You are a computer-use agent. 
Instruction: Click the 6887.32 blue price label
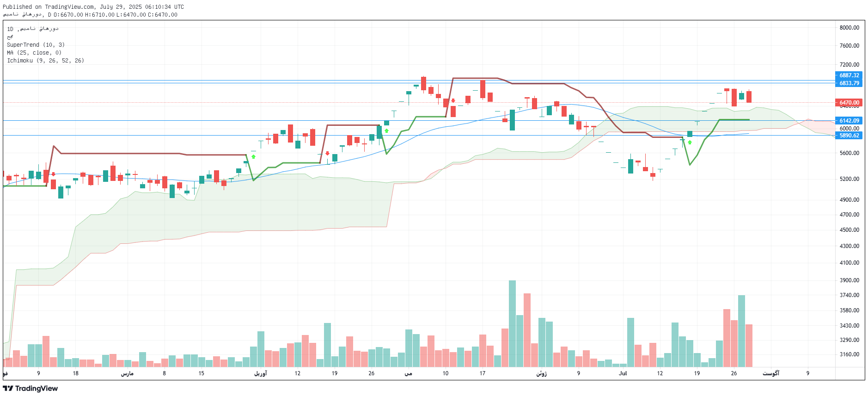point(849,75)
